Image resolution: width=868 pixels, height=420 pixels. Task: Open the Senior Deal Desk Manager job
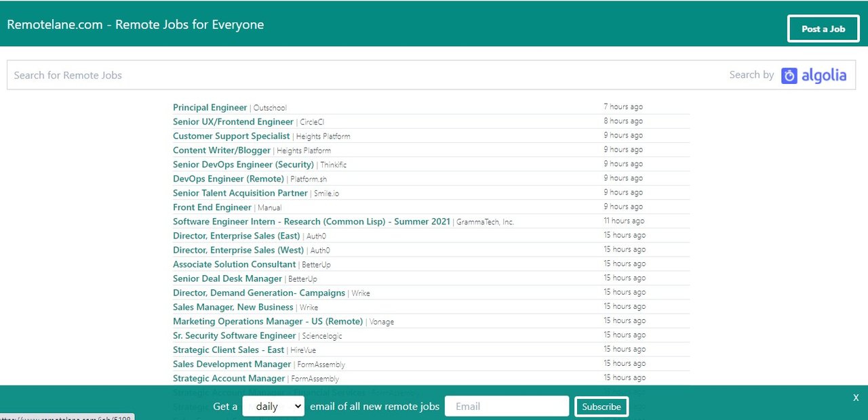click(227, 278)
